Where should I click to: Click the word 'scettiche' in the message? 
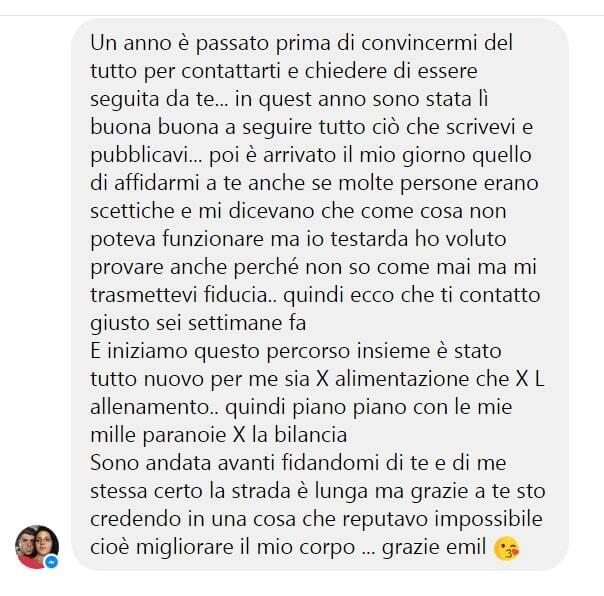133,212
